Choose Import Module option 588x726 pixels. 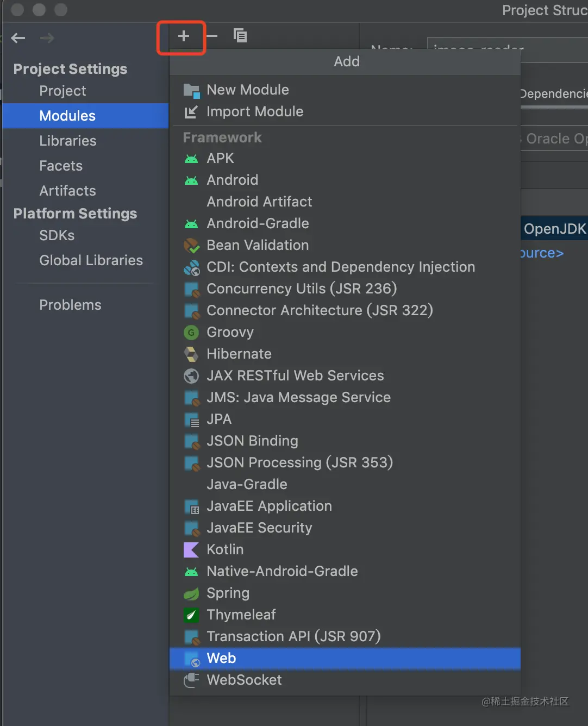click(254, 112)
